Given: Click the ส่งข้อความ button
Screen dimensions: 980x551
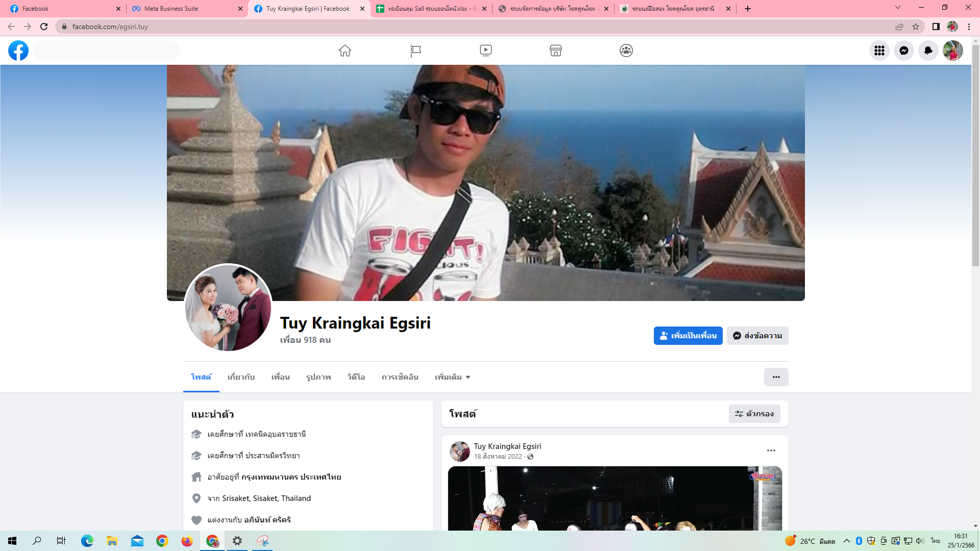Looking at the screenshot, I should coord(757,336).
